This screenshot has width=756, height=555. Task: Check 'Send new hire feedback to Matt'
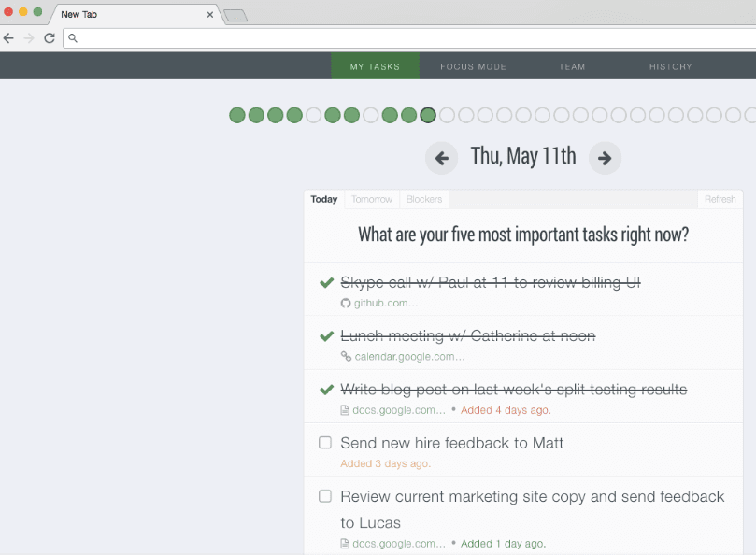325,443
